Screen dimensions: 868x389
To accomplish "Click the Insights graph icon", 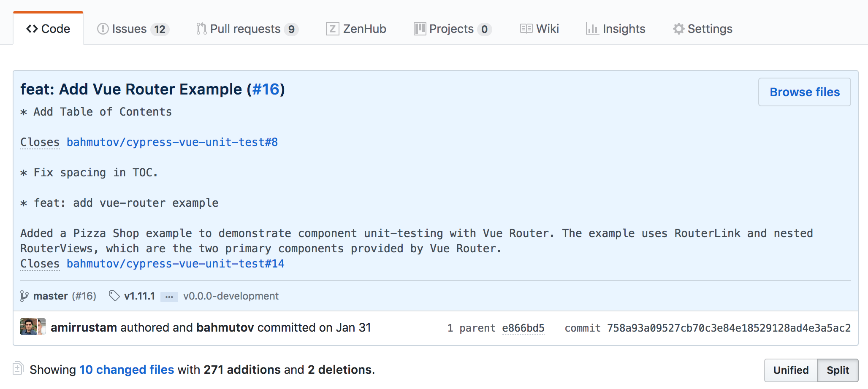I will (x=592, y=29).
